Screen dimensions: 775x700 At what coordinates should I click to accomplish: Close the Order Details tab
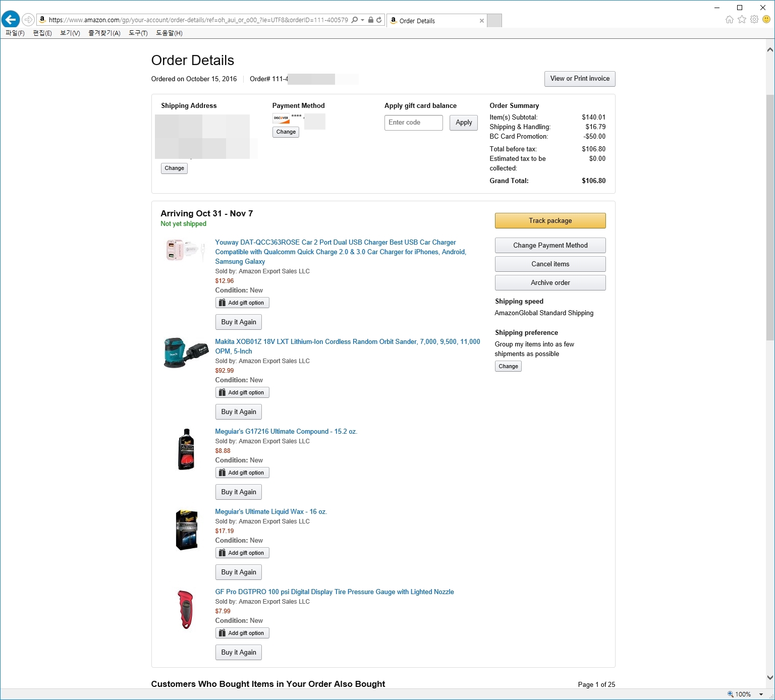[482, 21]
